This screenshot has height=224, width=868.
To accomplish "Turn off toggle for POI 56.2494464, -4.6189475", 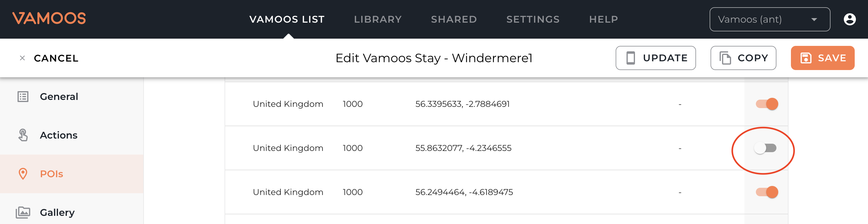I will [x=766, y=192].
